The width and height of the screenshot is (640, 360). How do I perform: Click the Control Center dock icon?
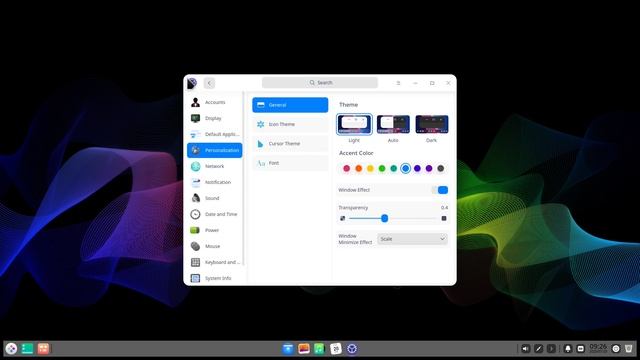[x=352, y=349]
